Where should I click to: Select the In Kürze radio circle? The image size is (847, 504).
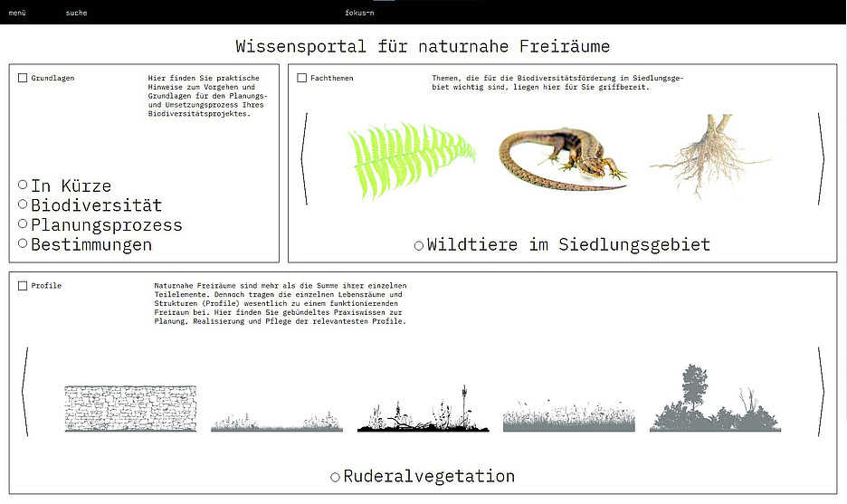point(23,185)
